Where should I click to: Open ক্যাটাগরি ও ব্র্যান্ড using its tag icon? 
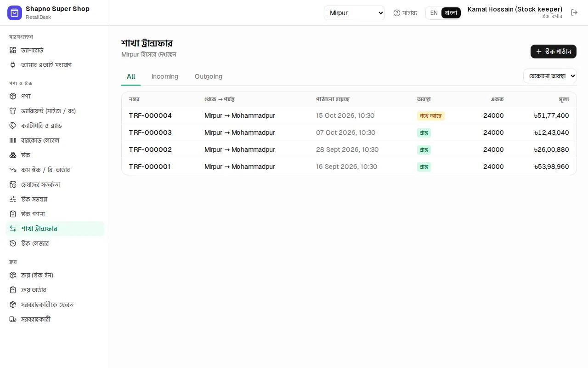click(13, 126)
